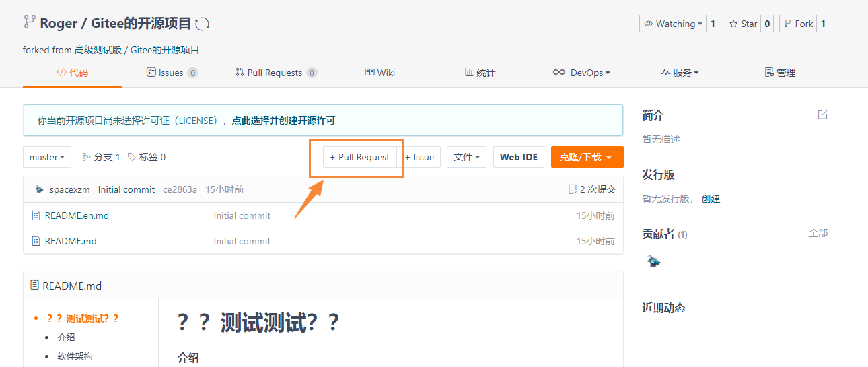Click commit hash ce2863a
Screen dimensions: 868x367
pos(180,189)
